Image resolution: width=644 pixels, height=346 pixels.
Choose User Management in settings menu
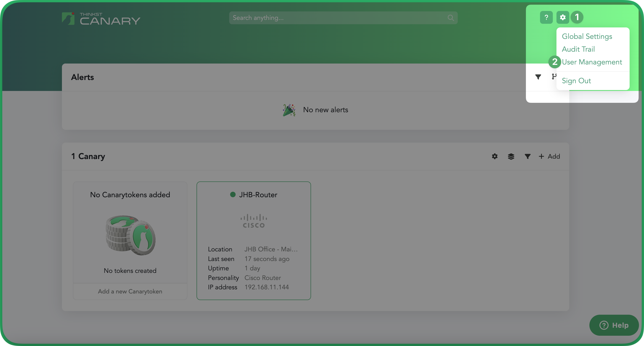click(591, 62)
